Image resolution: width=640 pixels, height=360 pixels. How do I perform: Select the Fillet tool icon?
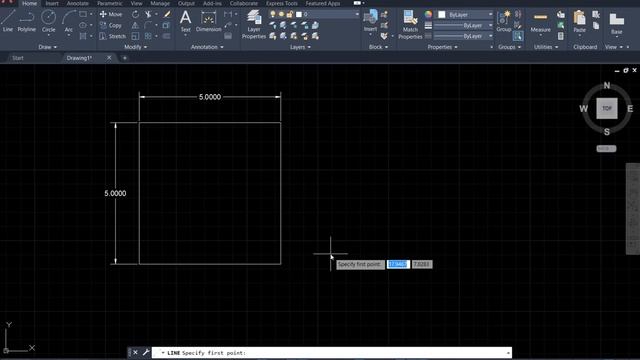148,25
